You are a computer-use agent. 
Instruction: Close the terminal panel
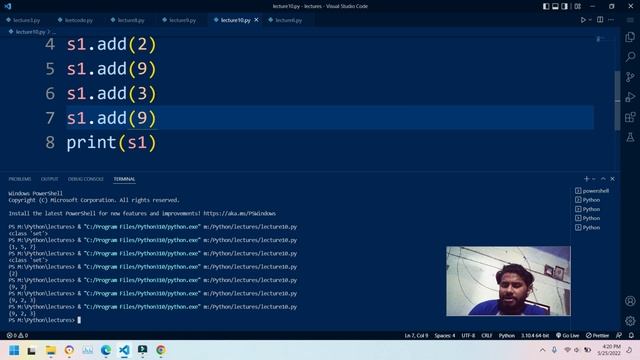(x=612, y=179)
